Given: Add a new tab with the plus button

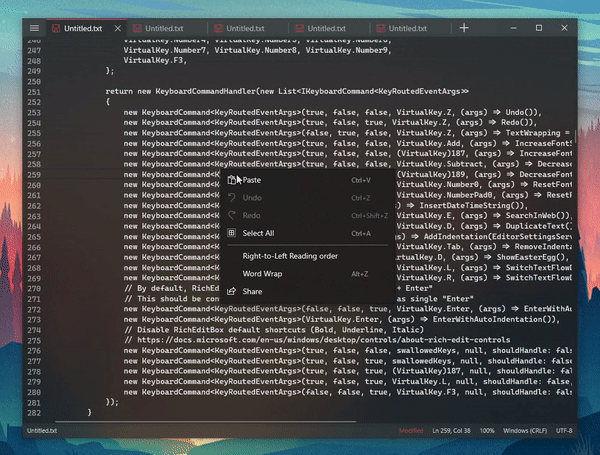Looking at the screenshot, I should point(464,28).
